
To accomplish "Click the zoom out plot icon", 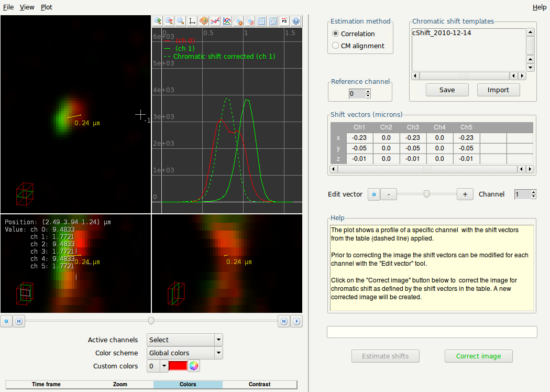I will pos(169,21).
